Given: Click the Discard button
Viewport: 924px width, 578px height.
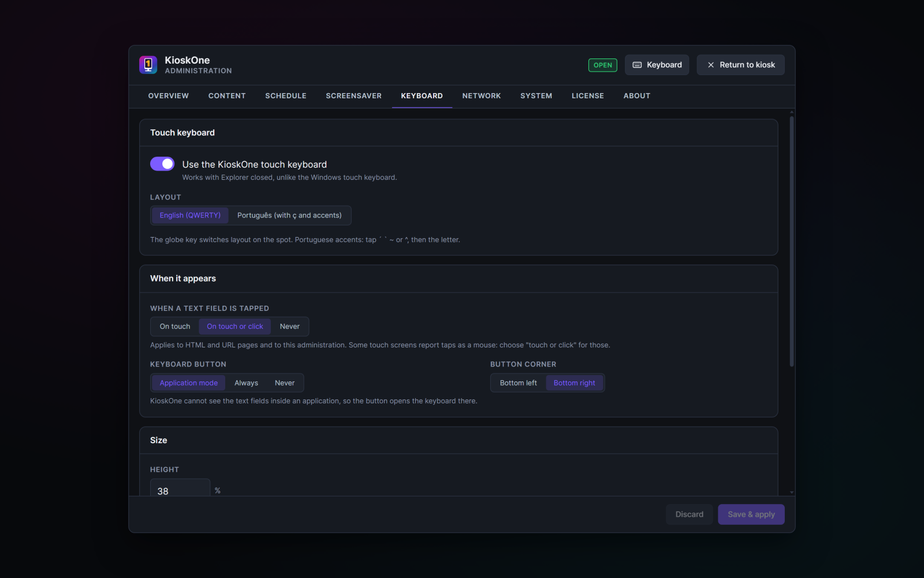Looking at the screenshot, I should coord(690,514).
